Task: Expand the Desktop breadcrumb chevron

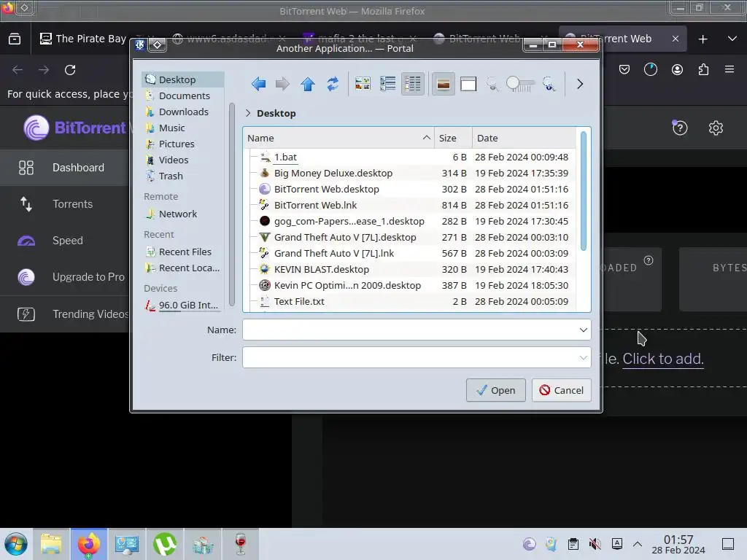Action: (248, 113)
